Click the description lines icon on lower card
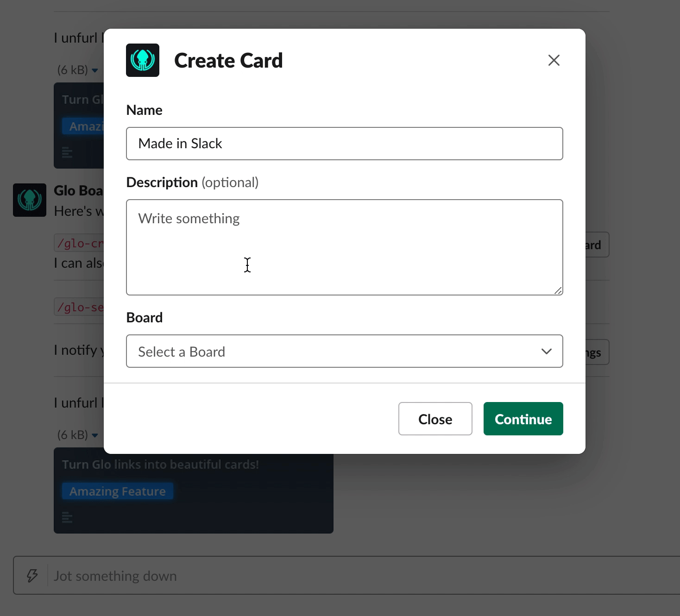This screenshot has width=680, height=616. click(67, 517)
